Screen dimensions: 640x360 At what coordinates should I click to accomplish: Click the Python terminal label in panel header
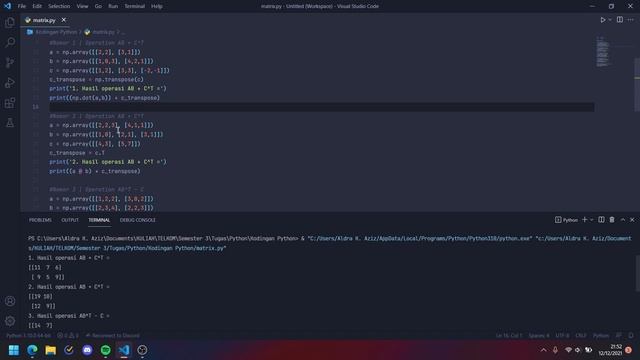click(567, 220)
